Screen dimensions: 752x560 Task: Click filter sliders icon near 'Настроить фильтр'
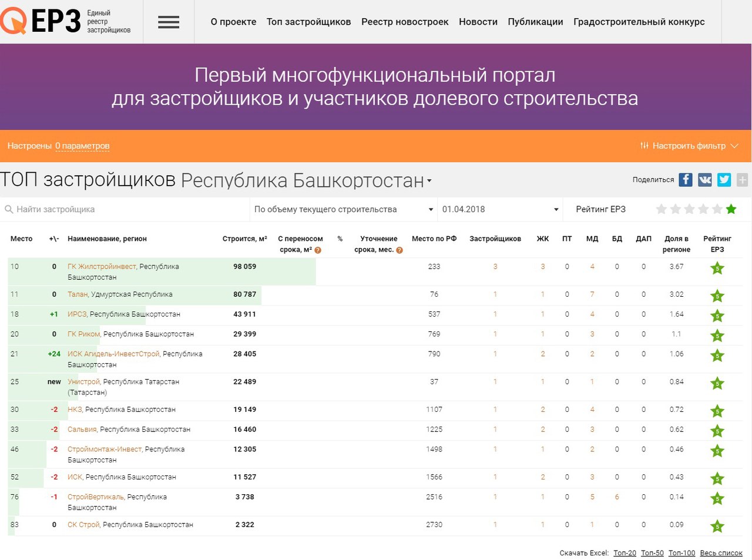[x=644, y=146]
